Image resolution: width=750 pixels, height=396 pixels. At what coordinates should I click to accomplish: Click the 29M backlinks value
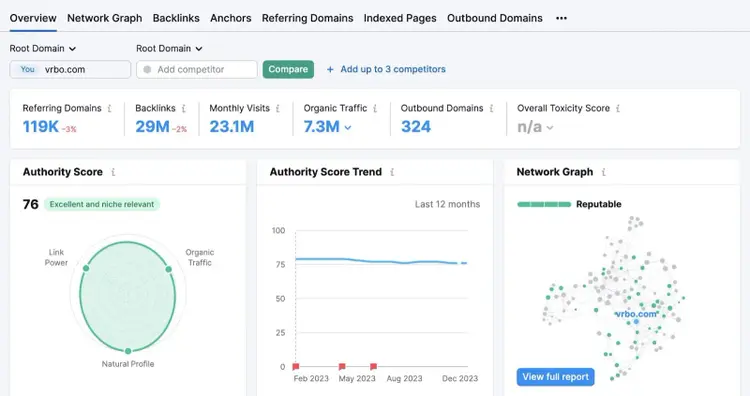152,127
